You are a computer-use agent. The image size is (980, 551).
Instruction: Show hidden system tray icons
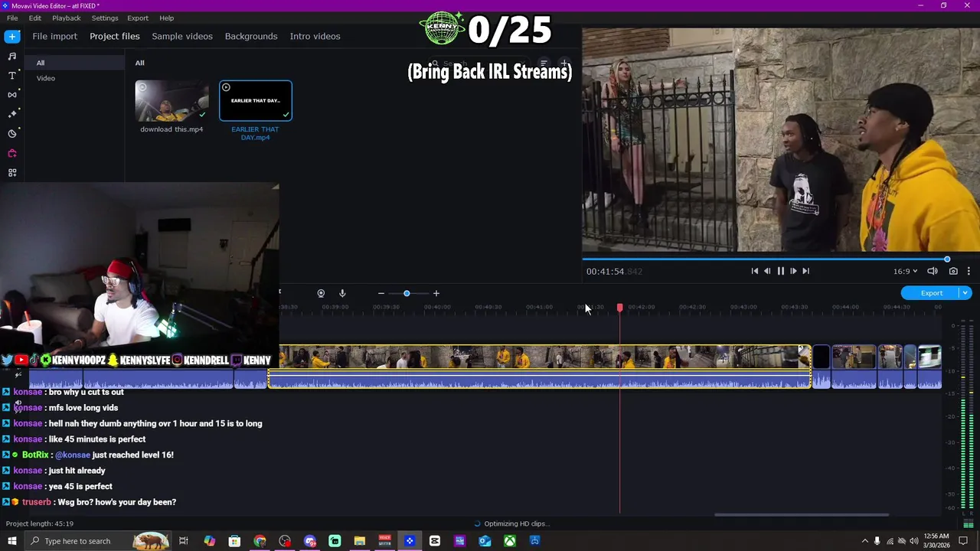click(x=864, y=541)
